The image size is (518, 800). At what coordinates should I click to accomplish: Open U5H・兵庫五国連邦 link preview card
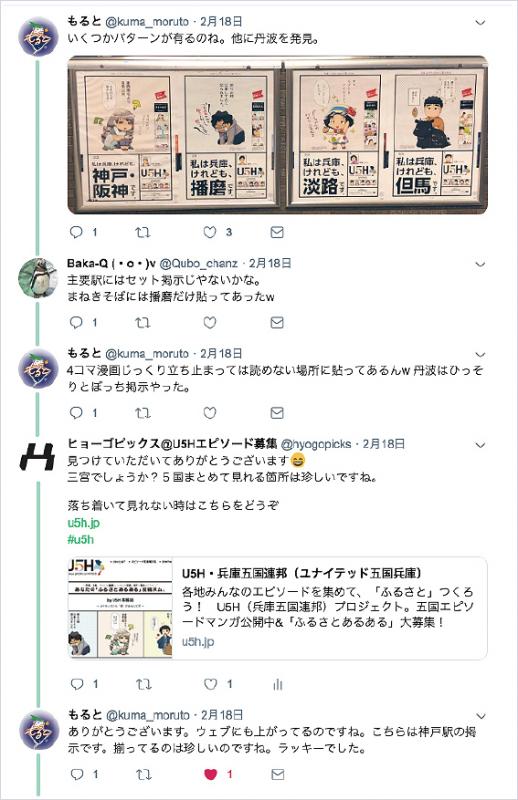277,608
